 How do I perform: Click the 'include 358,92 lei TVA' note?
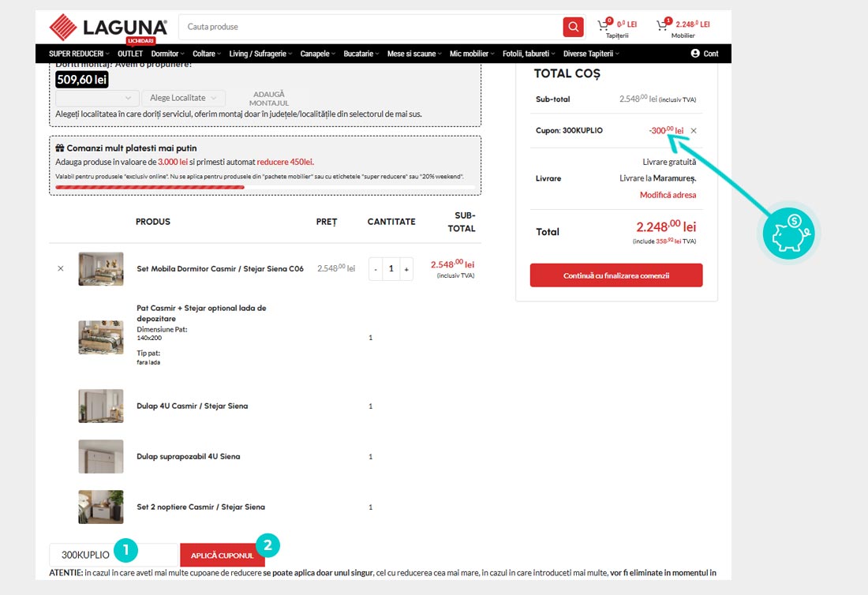pyautogui.click(x=664, y=241)
